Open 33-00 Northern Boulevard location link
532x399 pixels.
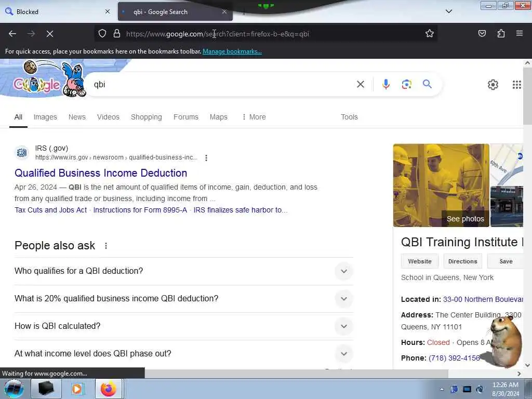click(x=483, y=299)
